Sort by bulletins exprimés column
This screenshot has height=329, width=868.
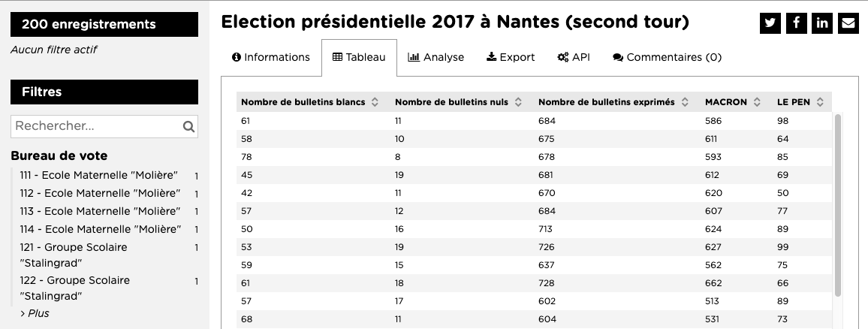685,102
